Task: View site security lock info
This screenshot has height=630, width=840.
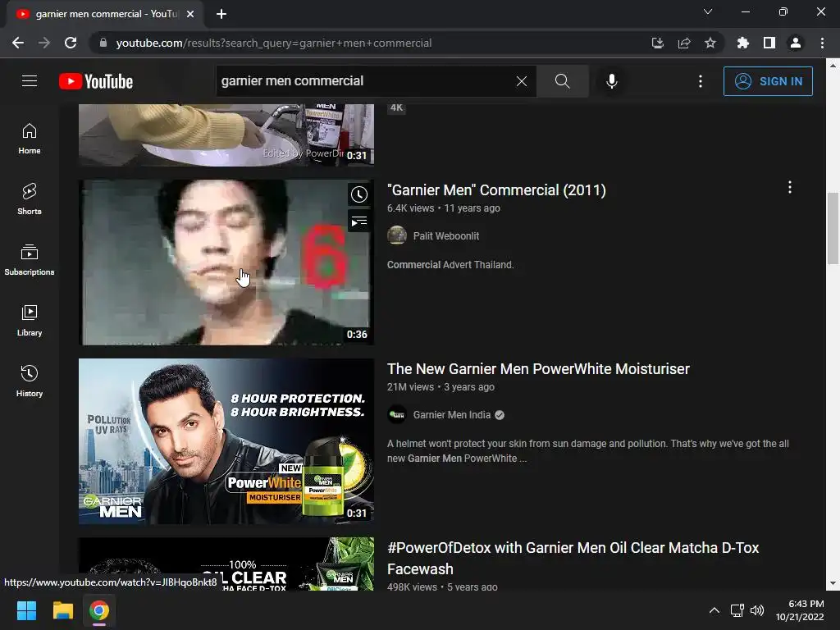Action: tap(103, 43)
